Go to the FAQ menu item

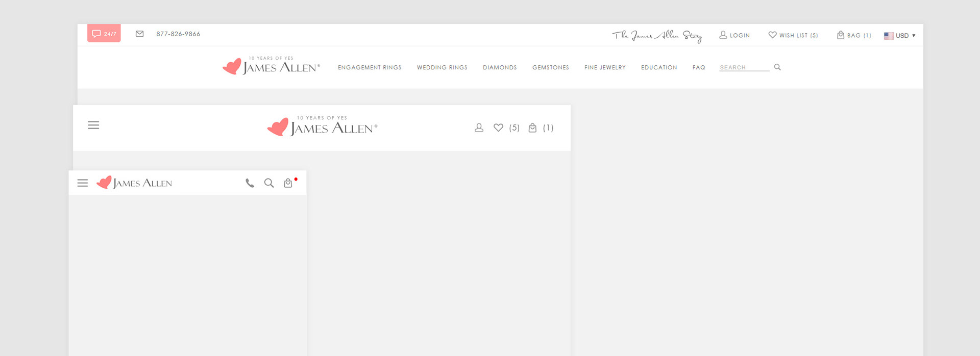(x=699, y=67)
